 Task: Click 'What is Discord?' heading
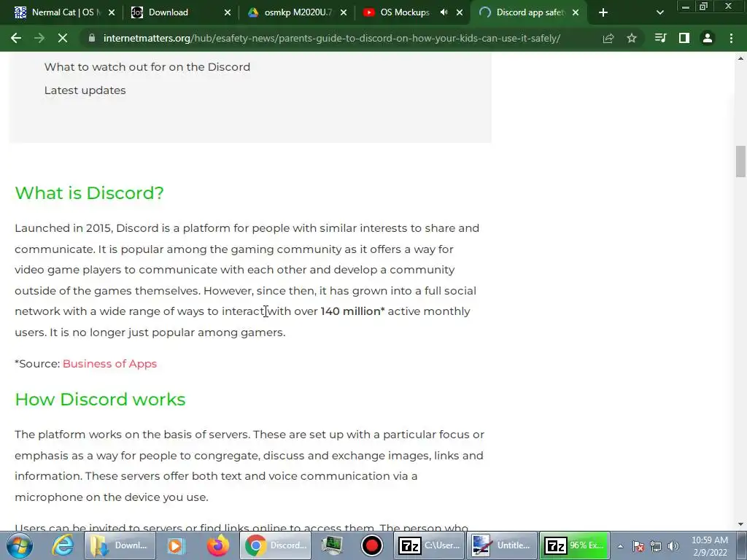coord(89,192)
